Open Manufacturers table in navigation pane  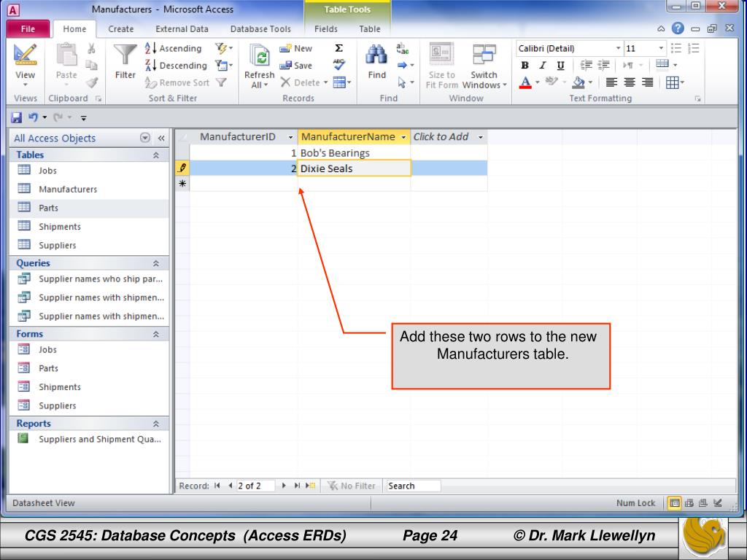(89, 189)
